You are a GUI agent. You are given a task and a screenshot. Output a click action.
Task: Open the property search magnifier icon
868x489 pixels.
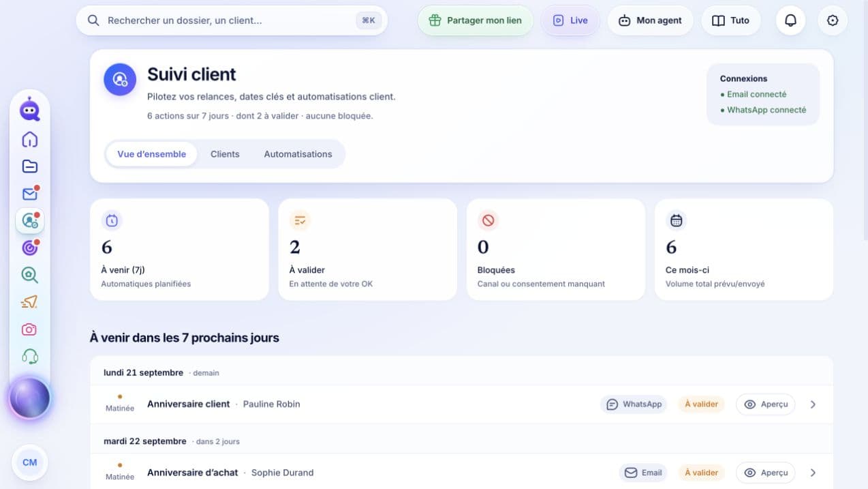click(x=29, y=275)
